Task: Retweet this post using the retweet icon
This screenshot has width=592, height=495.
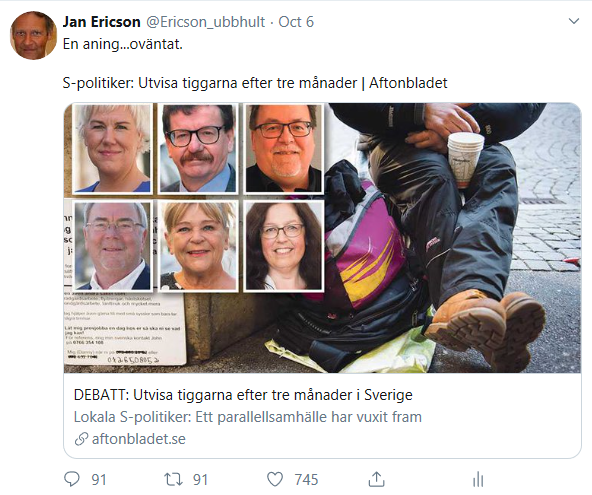Action: [x=174, y=480]
